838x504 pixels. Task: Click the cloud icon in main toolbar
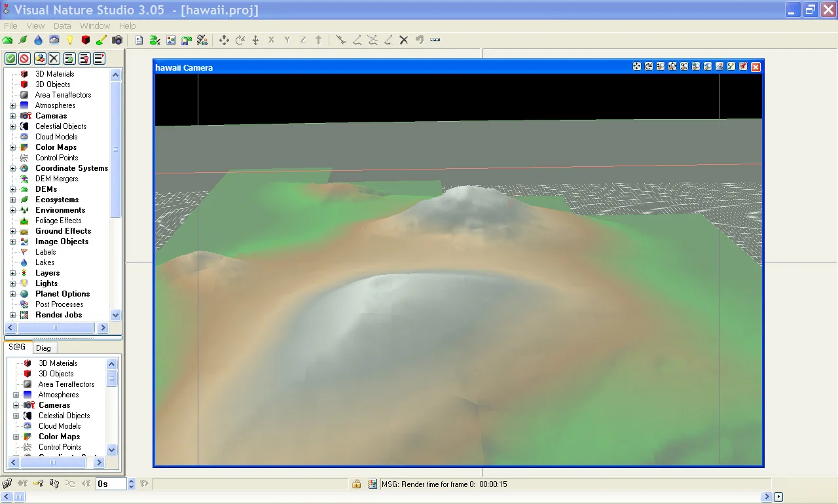tap(54, 41)
